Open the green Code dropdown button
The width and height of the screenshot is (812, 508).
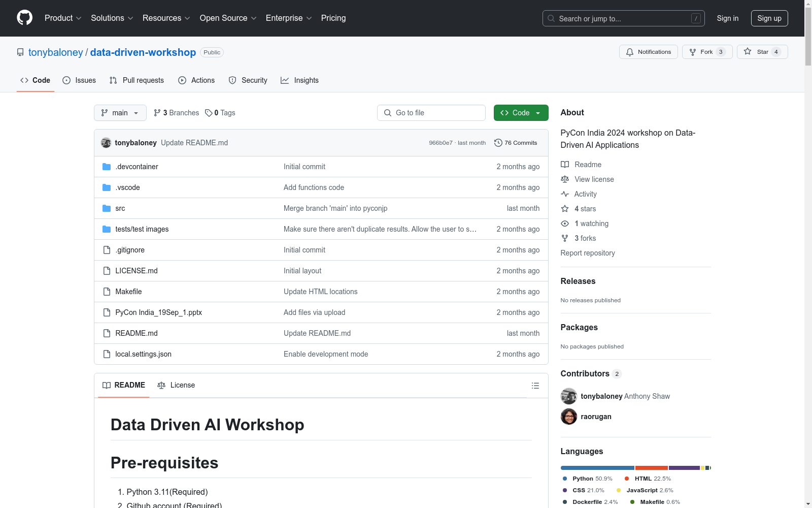coord(521,113)
